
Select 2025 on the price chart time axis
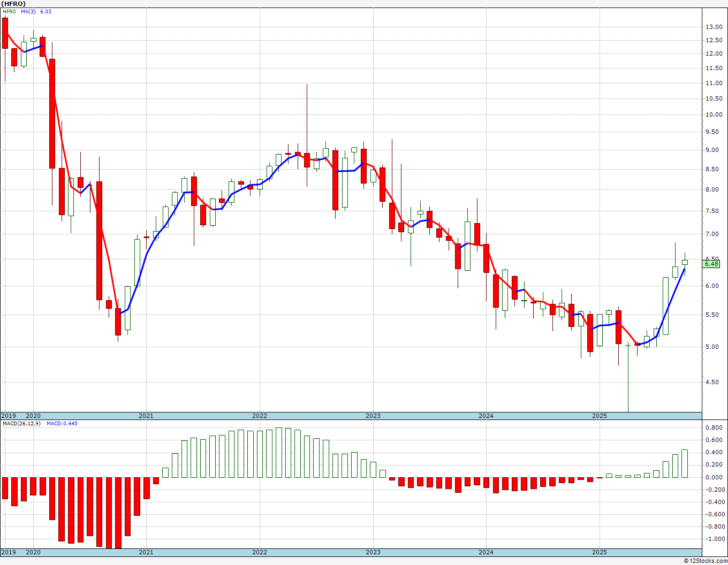coord(600,416)
